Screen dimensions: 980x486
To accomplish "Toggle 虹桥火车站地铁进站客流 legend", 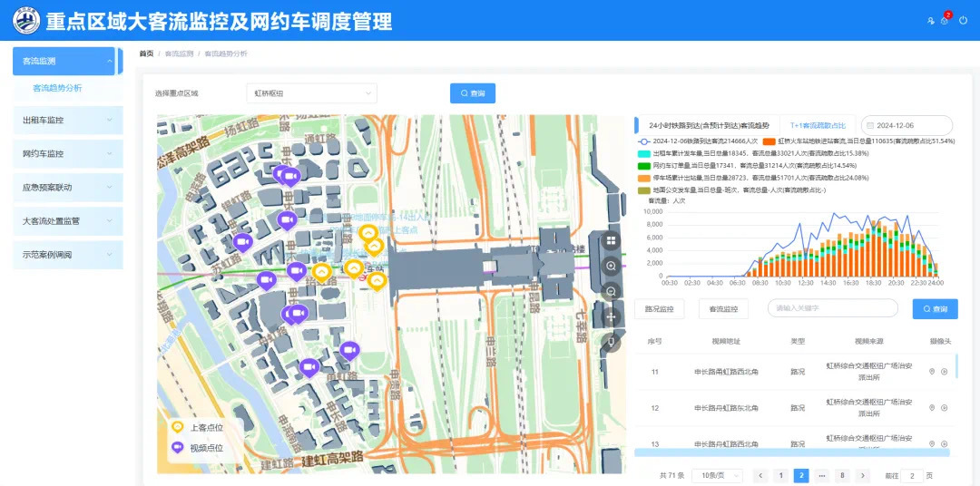I will 859,141.
